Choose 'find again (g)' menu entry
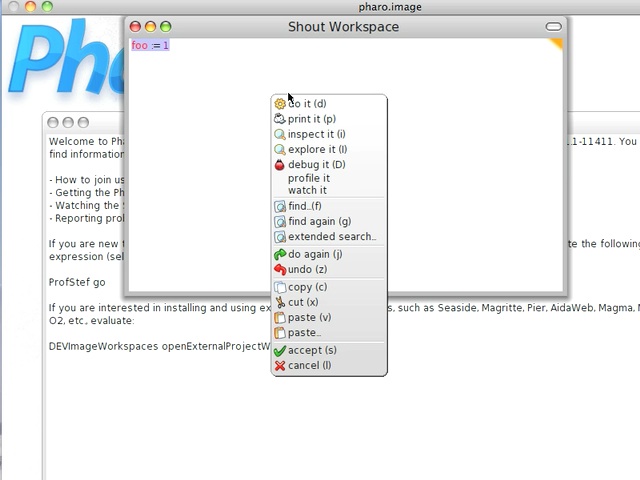The width and height of the screenshot is (640, 480). 329,221
